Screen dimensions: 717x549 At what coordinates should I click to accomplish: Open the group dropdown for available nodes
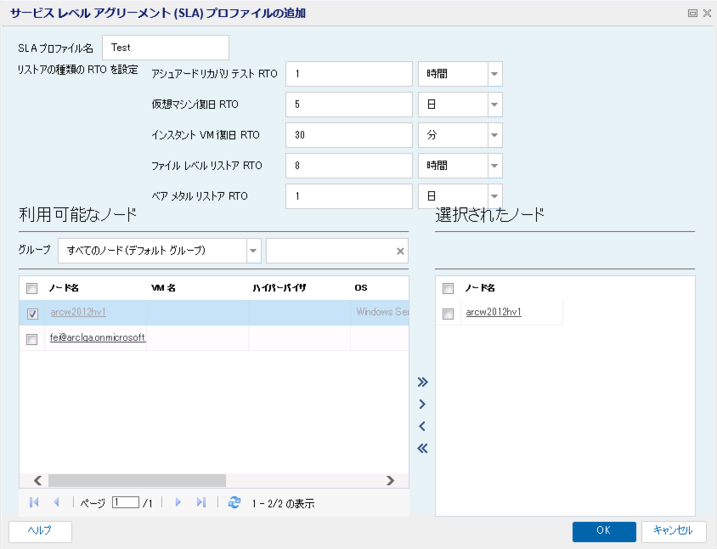pyautogui.click(x=252, y=251)
